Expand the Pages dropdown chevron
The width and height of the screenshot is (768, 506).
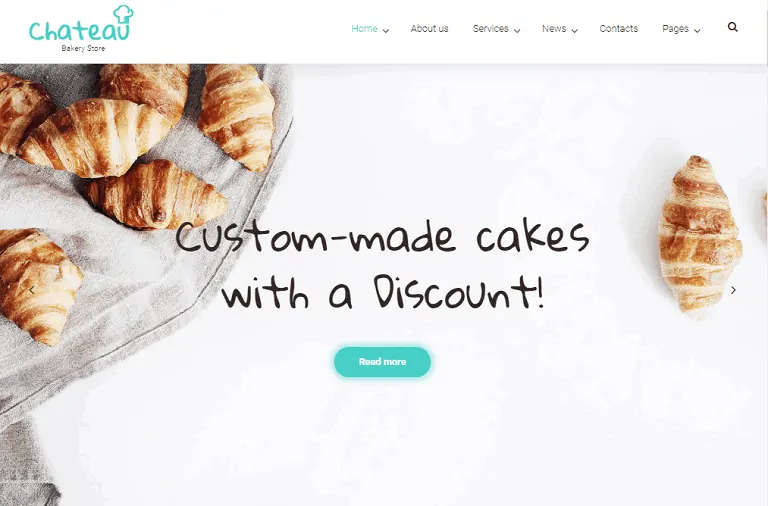697,30
